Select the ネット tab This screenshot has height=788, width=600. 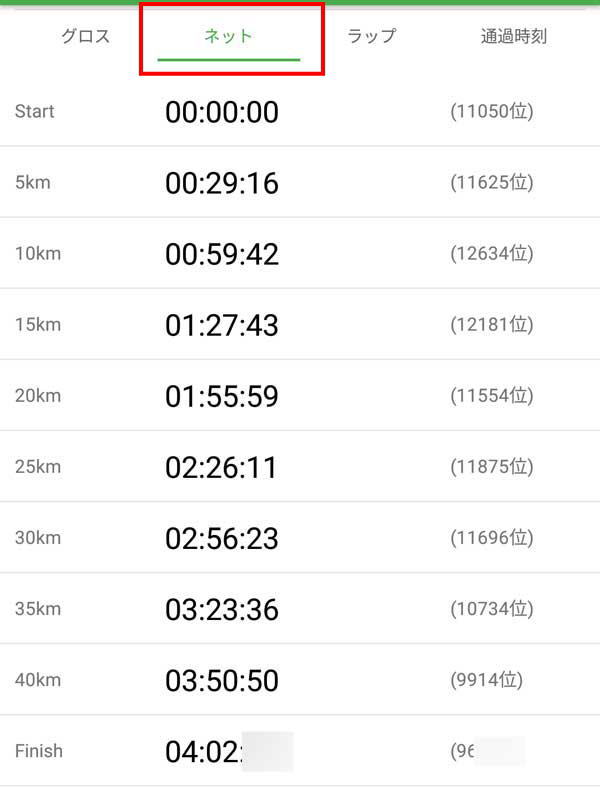[229, 37]
